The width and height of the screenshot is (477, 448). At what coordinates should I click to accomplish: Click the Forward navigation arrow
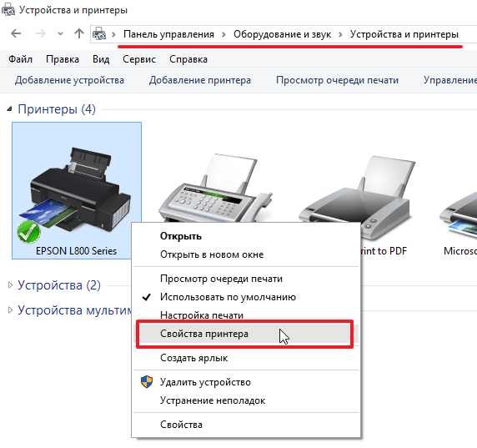(40, 33)
